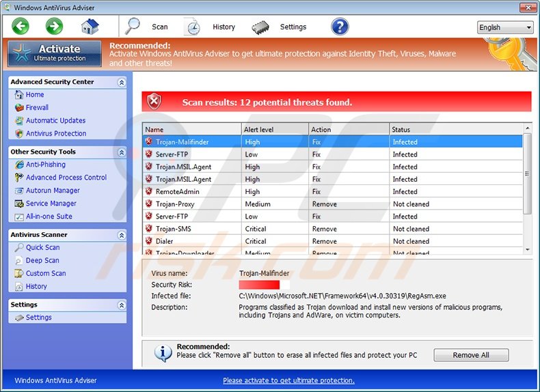Open Service Manager link text
540x392 pixels.
pos(51,204)
